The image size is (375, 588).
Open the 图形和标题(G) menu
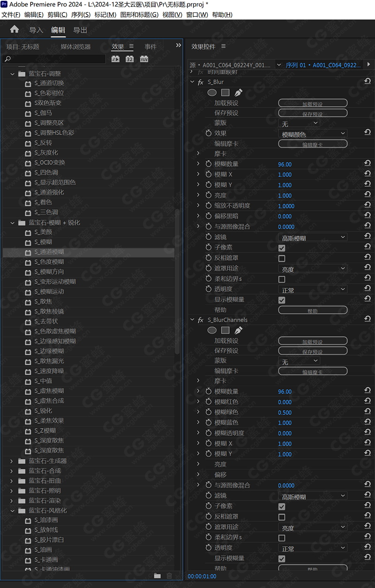pyautogui.click(x=139, y=15)
